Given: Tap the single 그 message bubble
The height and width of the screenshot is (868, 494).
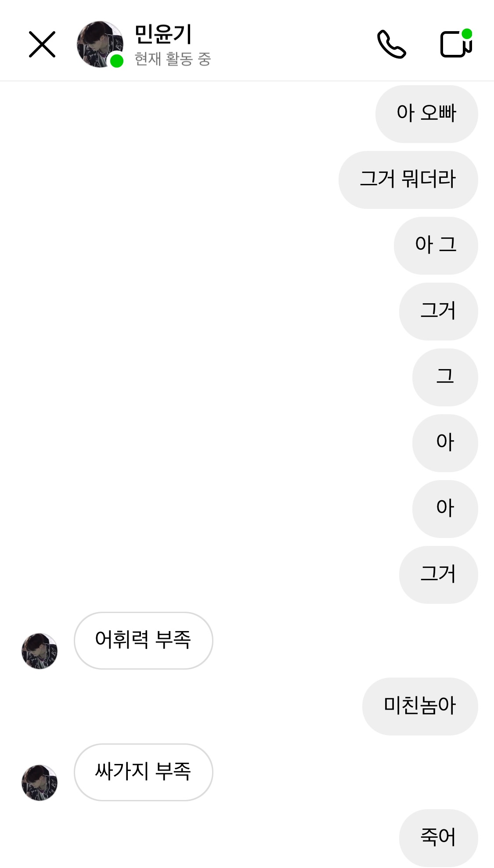Looking at the screenshot, I should coord(445,377).
